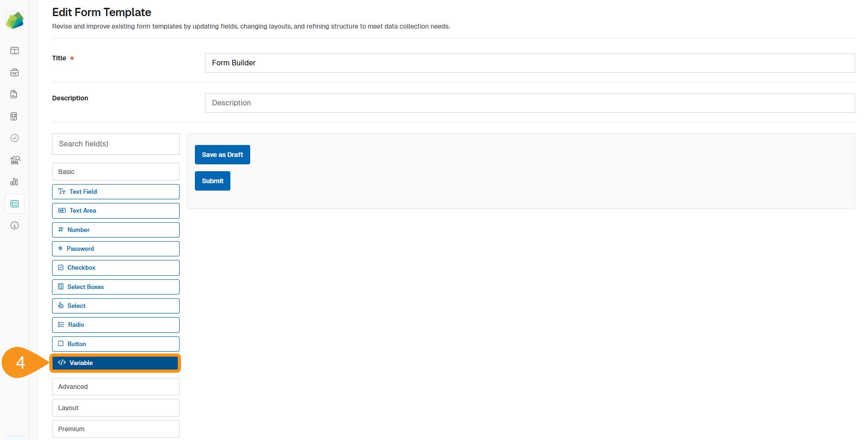Expand the Basic components group
868x440 pixels.
pos(116,172)
